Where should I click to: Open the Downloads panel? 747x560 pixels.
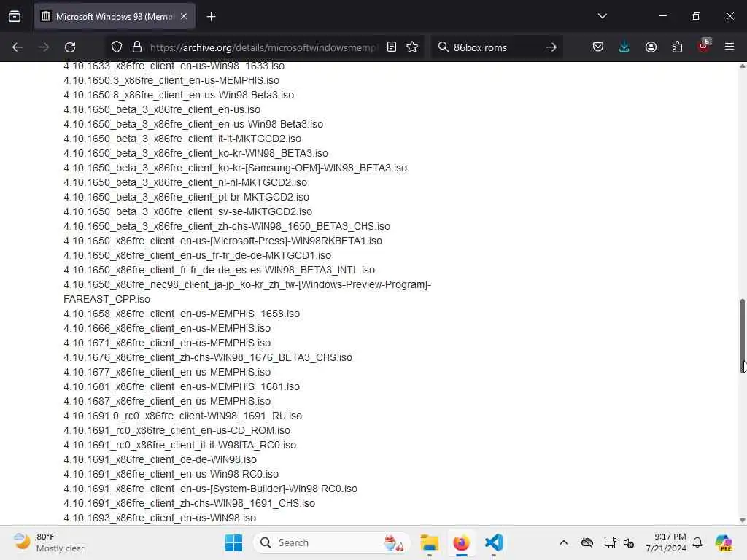[x=624, y=47]
